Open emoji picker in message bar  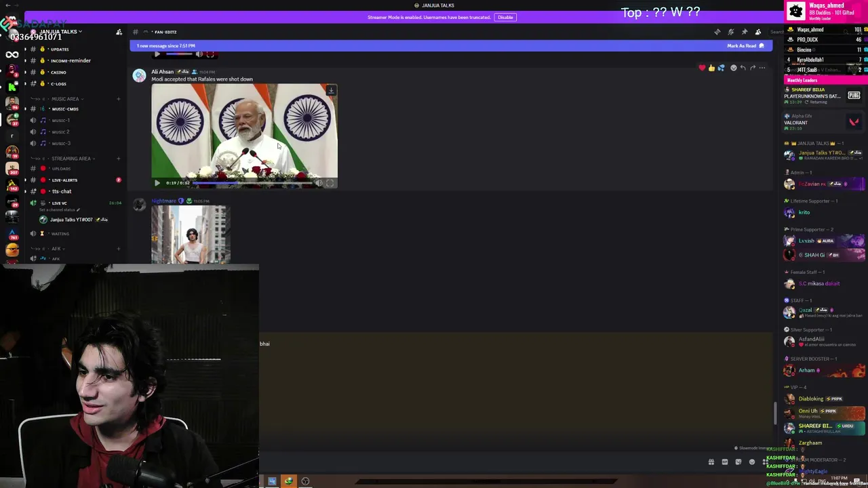click(752, 462)
